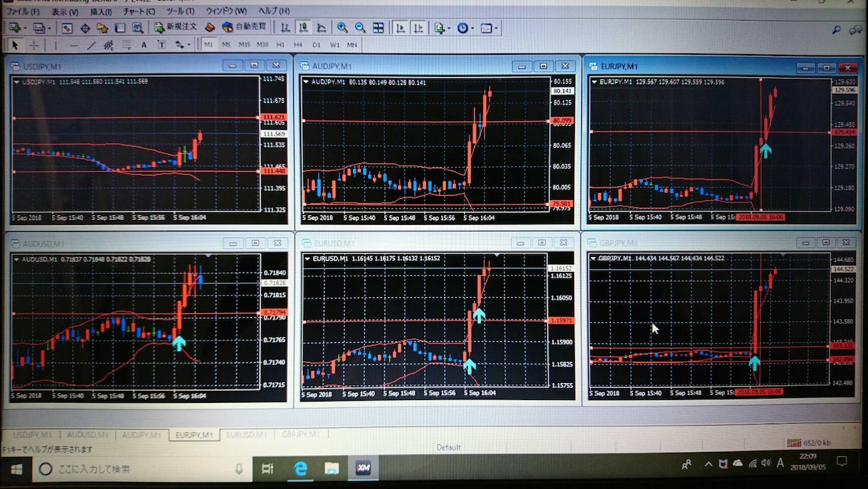Select the text label T tool
The width and height of the screenshot is (868, 489).
coord(161,45)
